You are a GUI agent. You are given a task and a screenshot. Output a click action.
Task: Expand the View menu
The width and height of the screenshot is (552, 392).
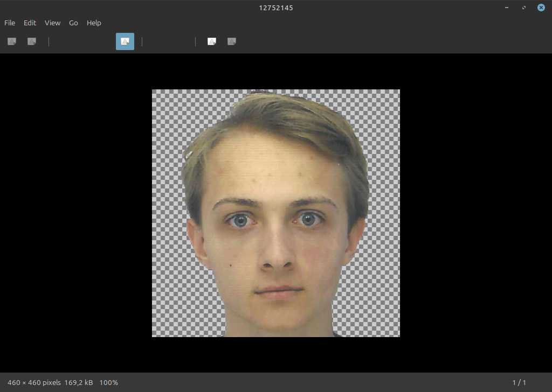pyautogui.click(x=52, y=23)
